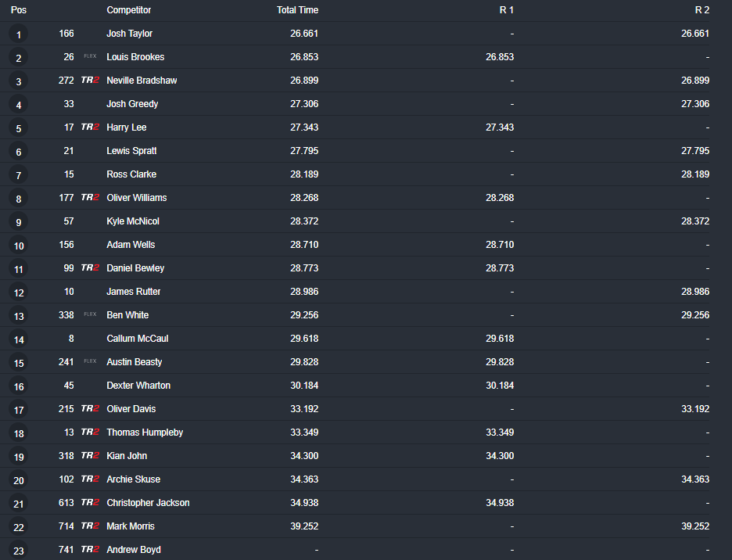Select the FLEX icon beside Ben White
This screenshot has height=560, width=732.
[90, 315]
